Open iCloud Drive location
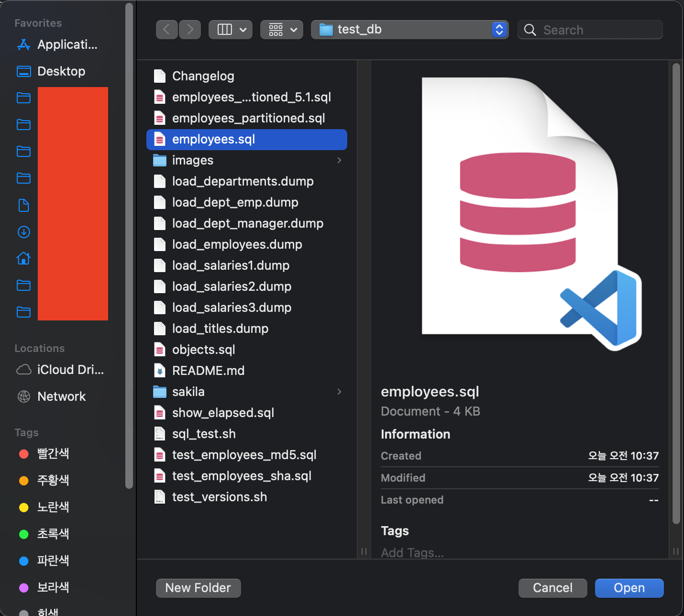Screen dimensions: 684x616 point(60,370)
